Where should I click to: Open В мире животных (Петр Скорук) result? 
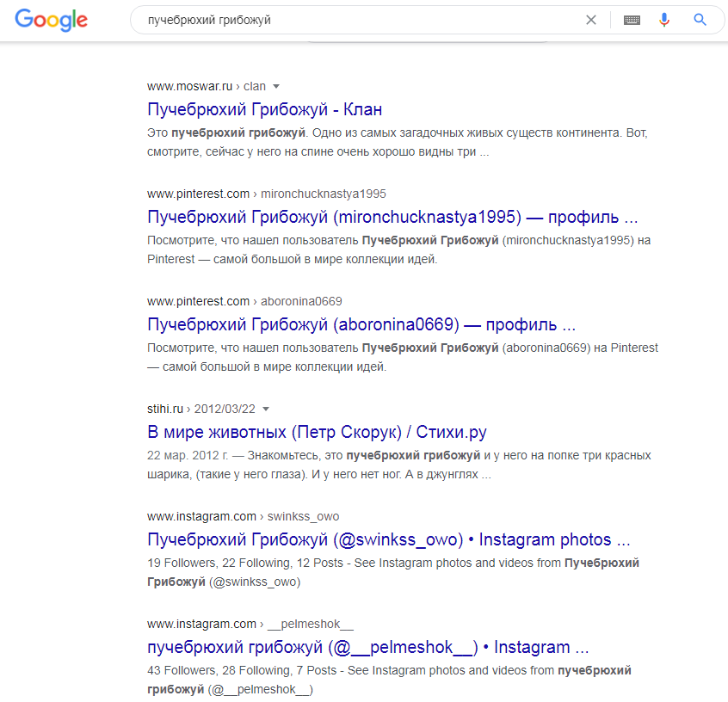click(317, 432)
